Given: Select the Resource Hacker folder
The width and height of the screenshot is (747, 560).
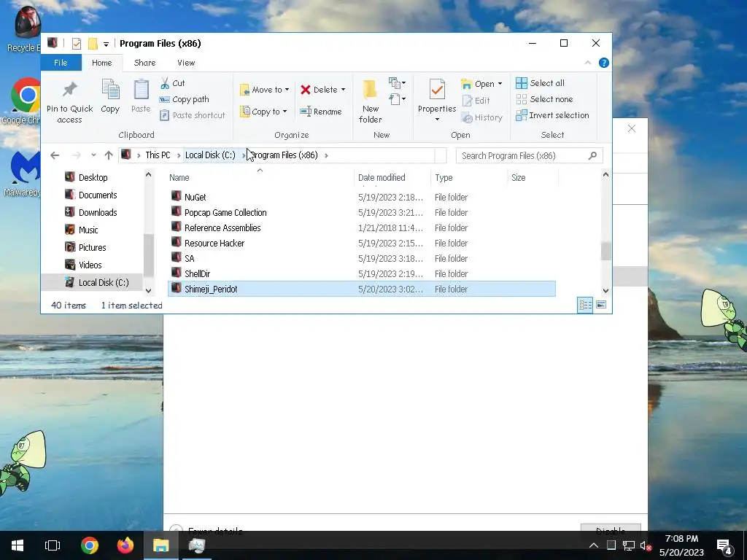Looking at the screenshot, I should click(x=214, y=243).
